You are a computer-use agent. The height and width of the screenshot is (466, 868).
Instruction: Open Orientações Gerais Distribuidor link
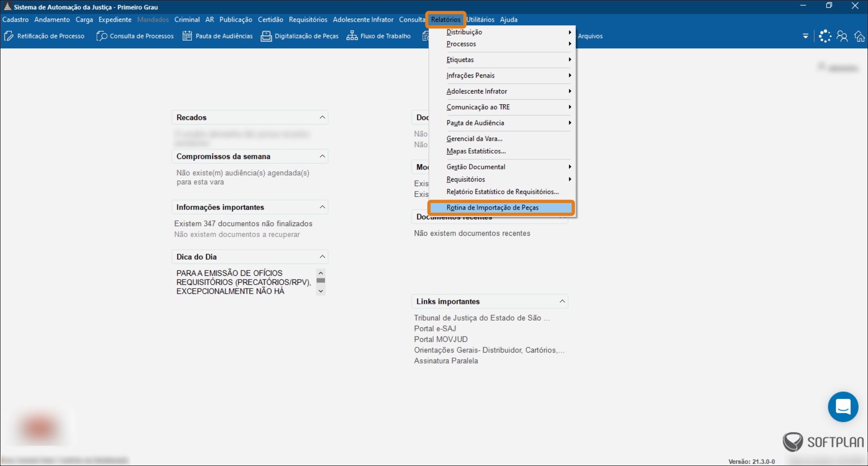pyautogui.click(x=489, y=350)
